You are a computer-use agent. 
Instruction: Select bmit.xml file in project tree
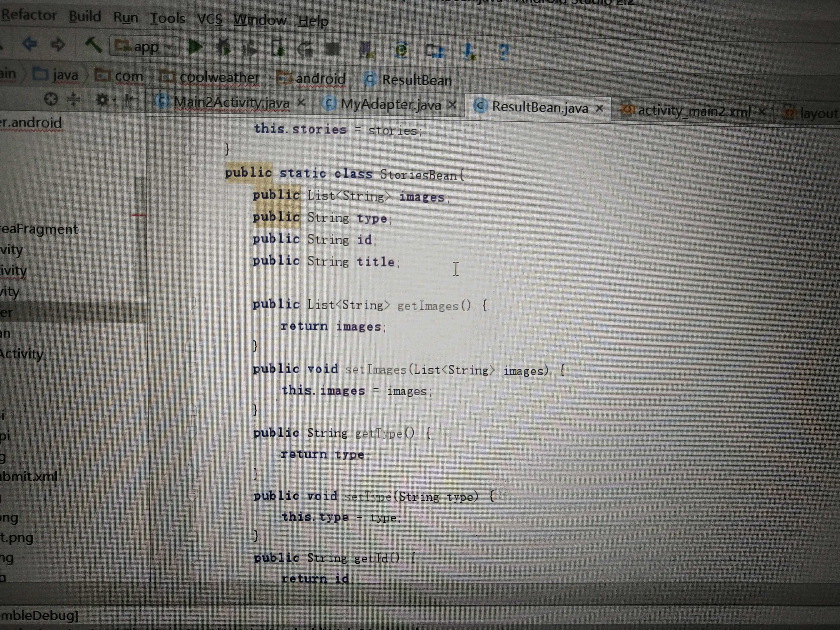click(x=29, y=476)
